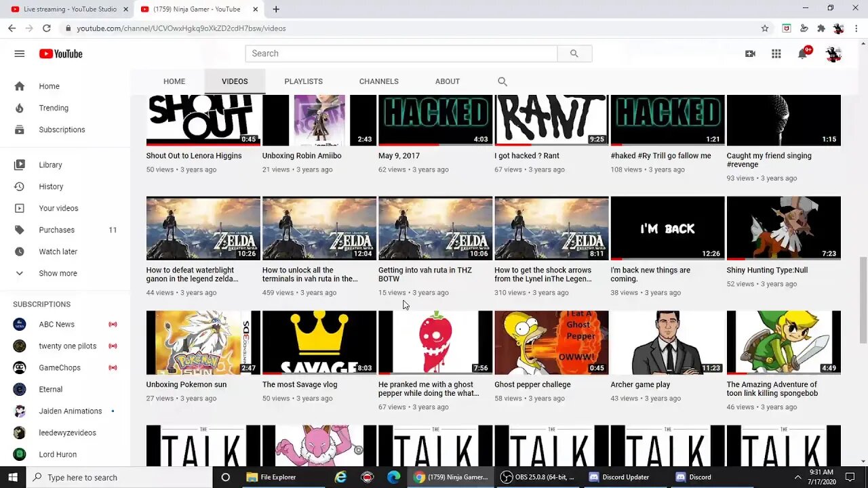
Task: Click the Toon Link thumbnail lasting 4:49
Action: [783, 343]
